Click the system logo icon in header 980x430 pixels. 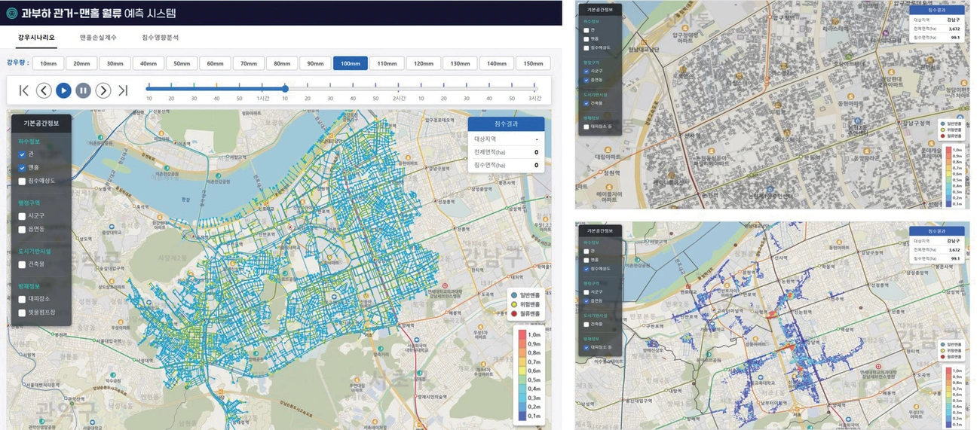pos(11,13)
